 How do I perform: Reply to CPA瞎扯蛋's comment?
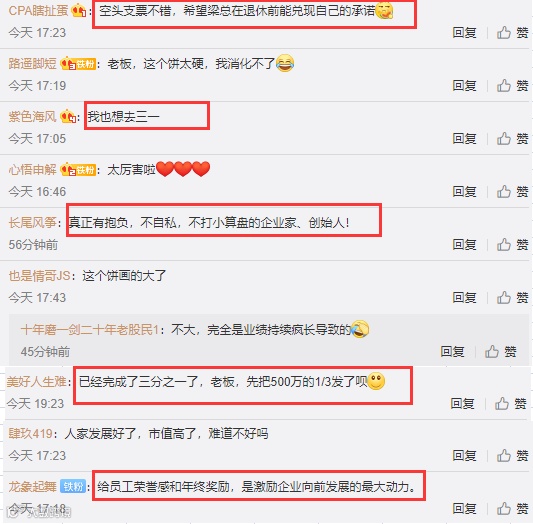point(464,33)
